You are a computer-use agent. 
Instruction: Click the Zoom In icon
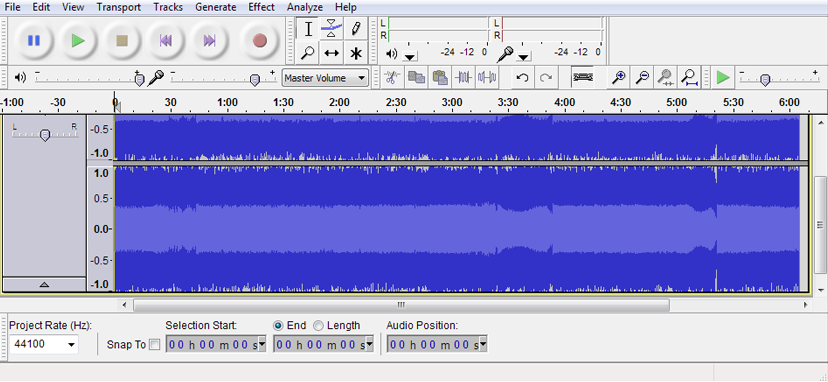tap(618, 78)
